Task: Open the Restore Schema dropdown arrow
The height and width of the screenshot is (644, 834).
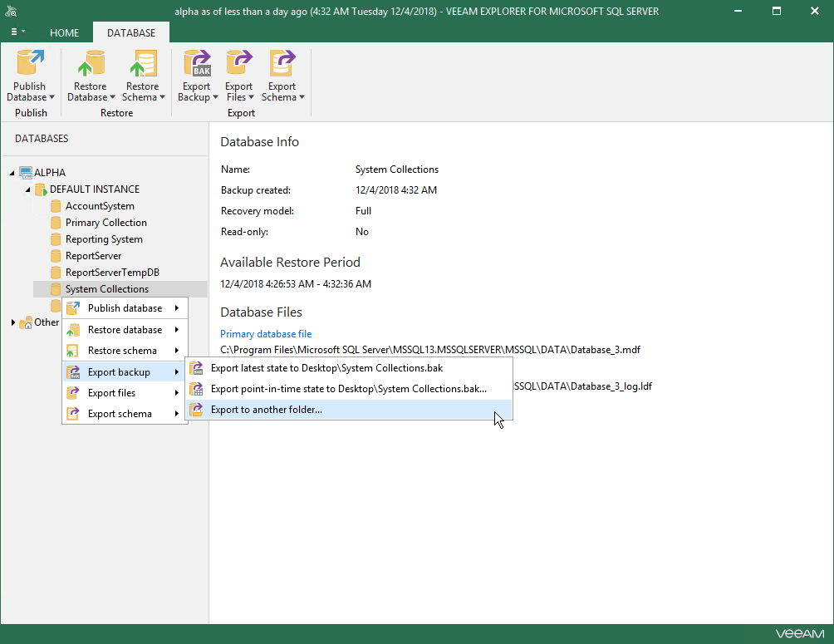Action: 162,97
